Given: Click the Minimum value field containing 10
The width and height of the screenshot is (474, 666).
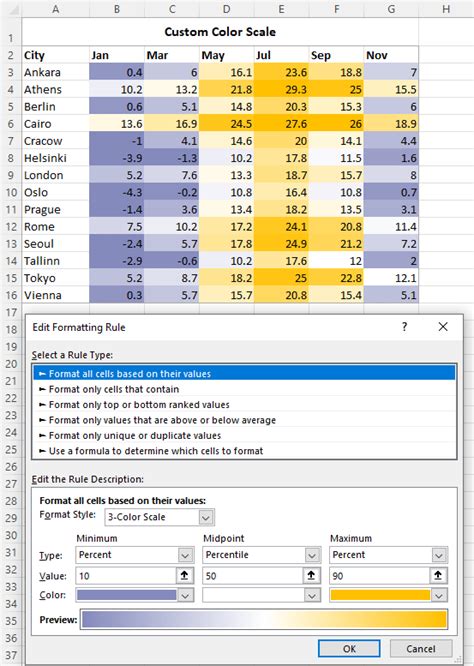Looking at the screenshot, I should pyautogui.click(x=126, y=576).
